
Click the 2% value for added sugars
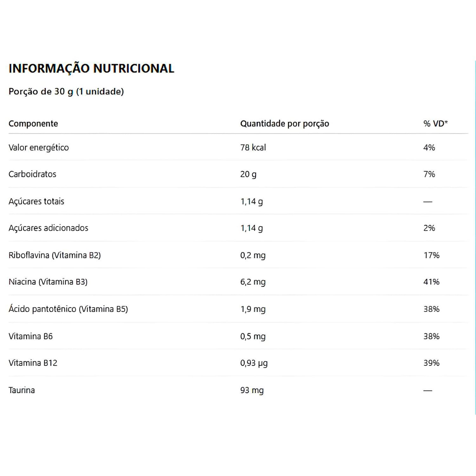(x=429, y=228)
